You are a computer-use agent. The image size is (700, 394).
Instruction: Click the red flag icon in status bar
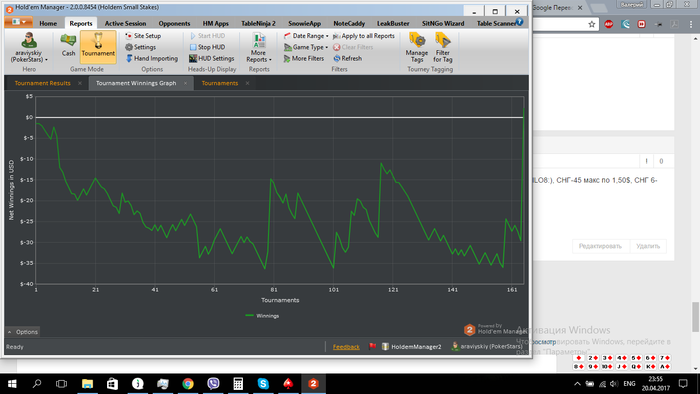tap(372, 346)
